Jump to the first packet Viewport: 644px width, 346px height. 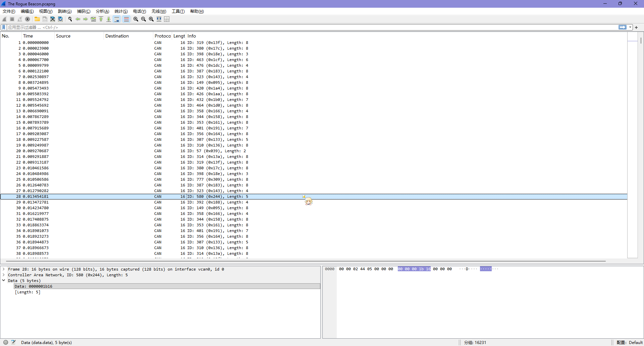(101, 19)
